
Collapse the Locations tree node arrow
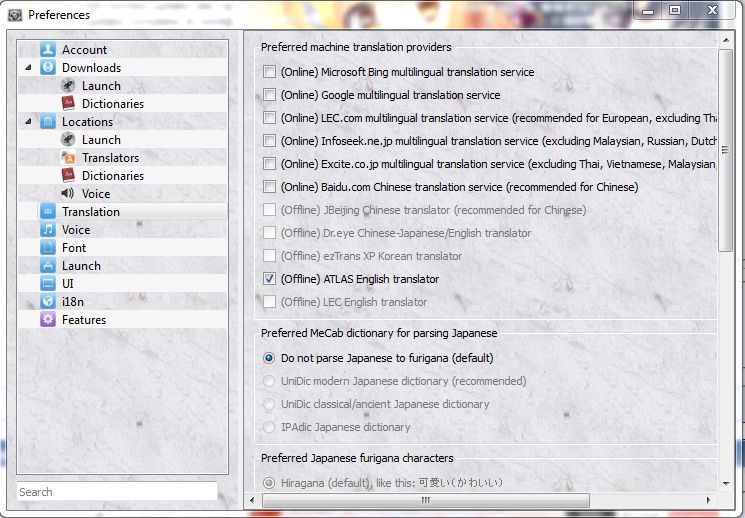pyautogui.click(x=28, y=122)
